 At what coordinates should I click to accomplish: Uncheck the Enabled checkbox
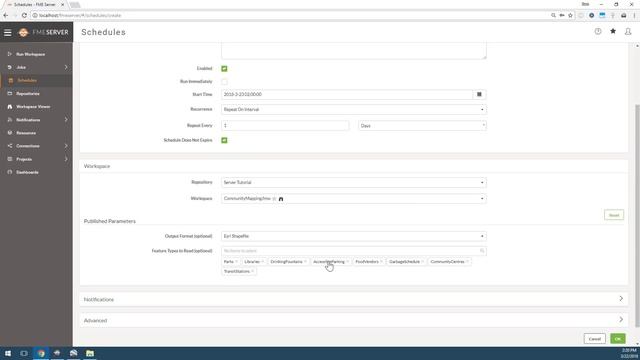coord(224,69)
